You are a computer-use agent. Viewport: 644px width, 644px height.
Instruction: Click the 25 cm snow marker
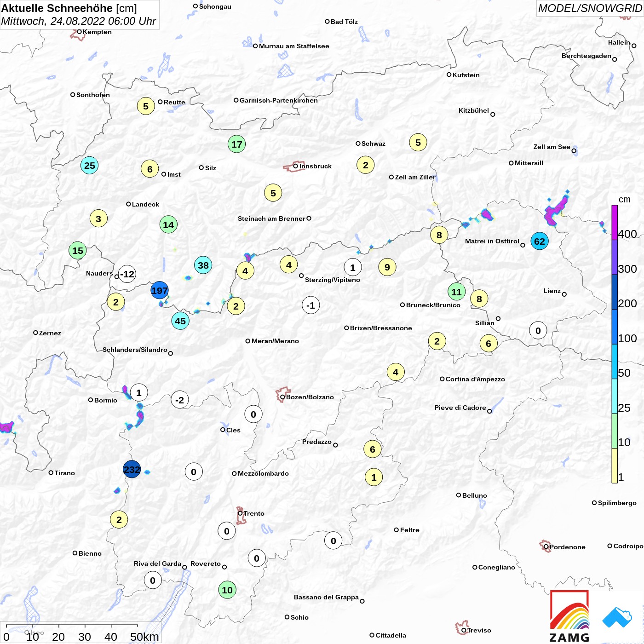90,165
